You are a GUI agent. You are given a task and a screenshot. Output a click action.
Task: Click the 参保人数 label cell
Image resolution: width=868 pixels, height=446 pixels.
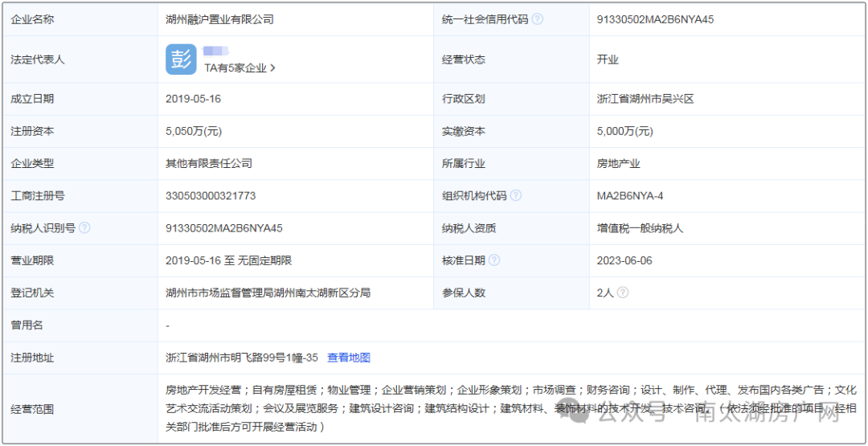pyautogui.click(x=511, y=293)
